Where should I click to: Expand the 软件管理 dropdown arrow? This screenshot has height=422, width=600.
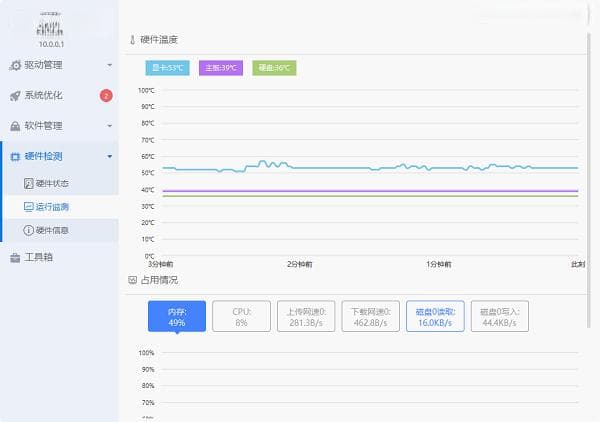click(x=110, y=126)
